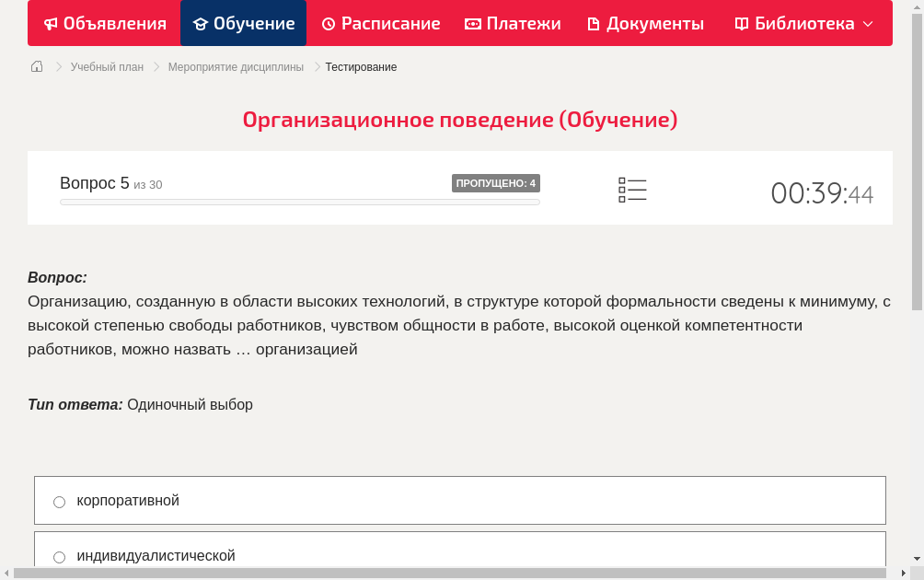Click the document icon beside Документы
This screenshot has width=924, height=580.
(x=594, y=24)
